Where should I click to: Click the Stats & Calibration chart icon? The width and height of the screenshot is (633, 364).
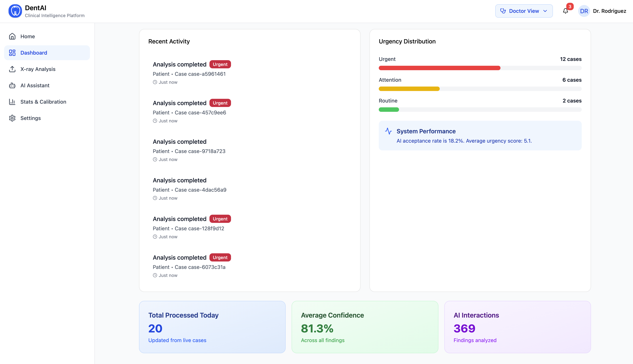click(12, 102)
